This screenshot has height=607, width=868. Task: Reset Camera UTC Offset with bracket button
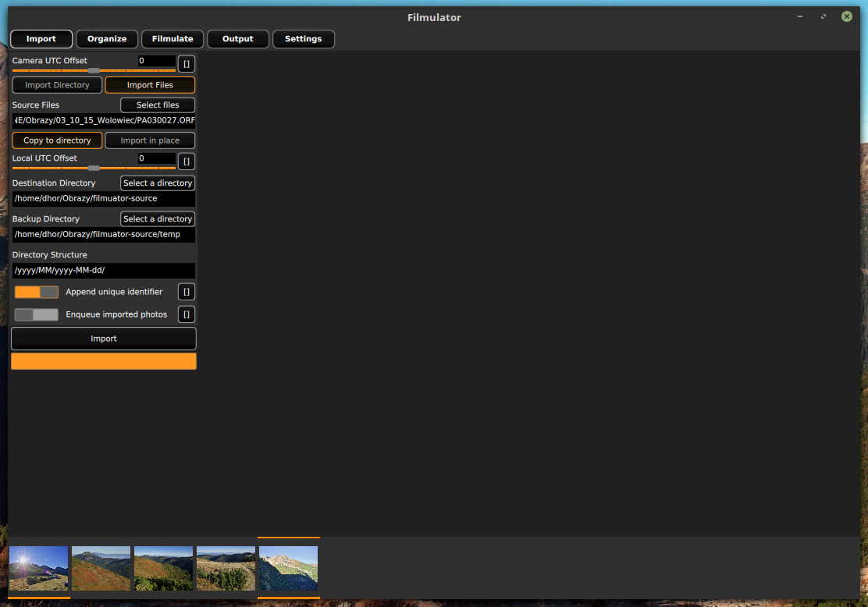(187, 64)
